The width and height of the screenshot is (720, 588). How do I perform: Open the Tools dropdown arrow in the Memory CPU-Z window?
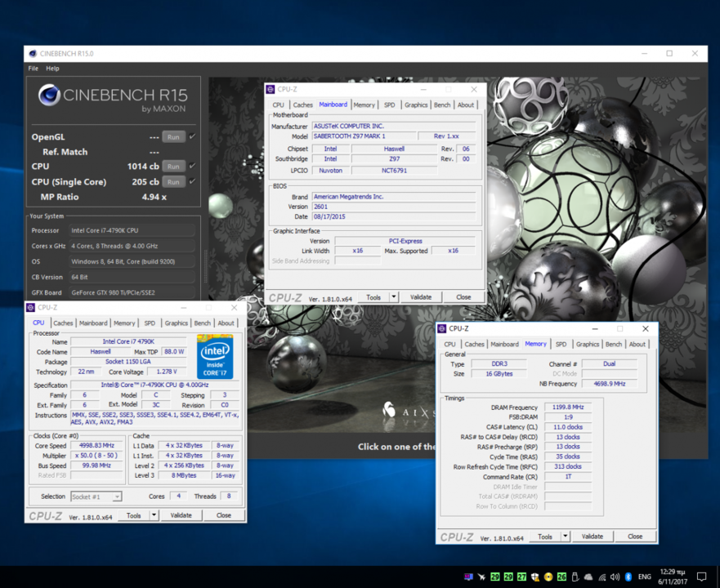[x=566, y=536]
